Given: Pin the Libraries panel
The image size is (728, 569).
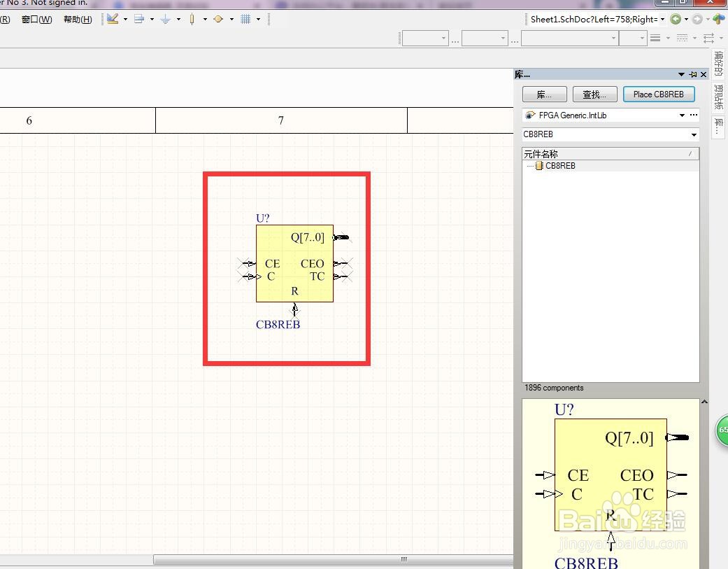Looking at the screenshot, I should (693, 74).
